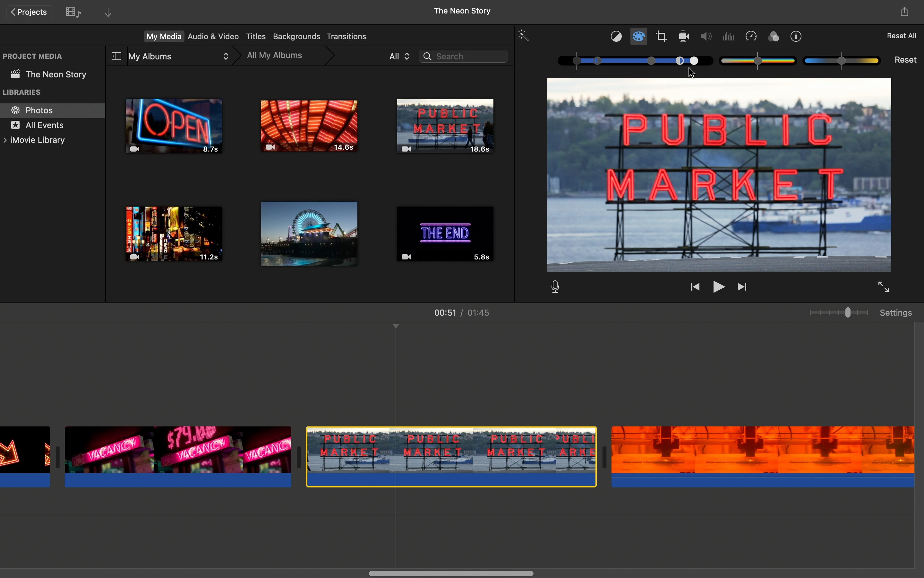This screenshot has height=578, width=924.
Task: Open the My Albums dropdown
Action: coord(179,57)
